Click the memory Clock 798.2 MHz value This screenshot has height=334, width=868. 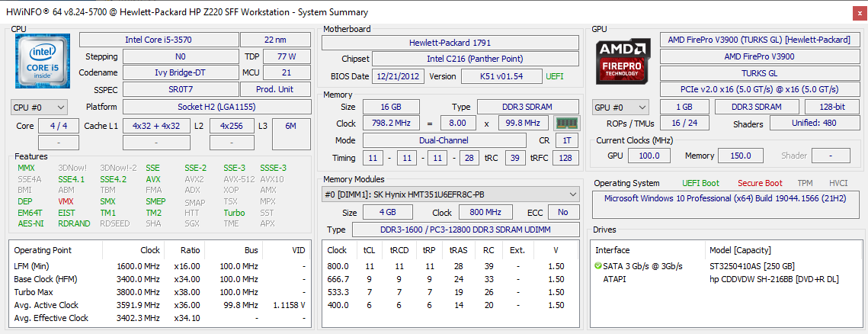click(x=392, y=124)
